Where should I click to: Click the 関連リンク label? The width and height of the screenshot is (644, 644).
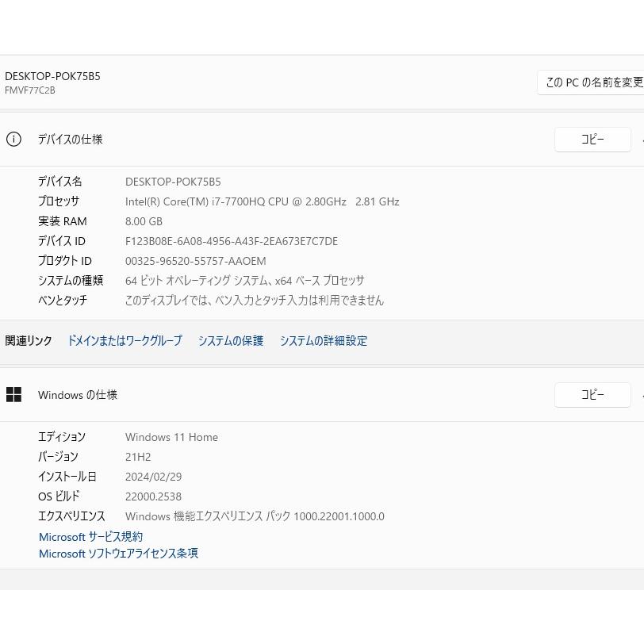(29, 340)
